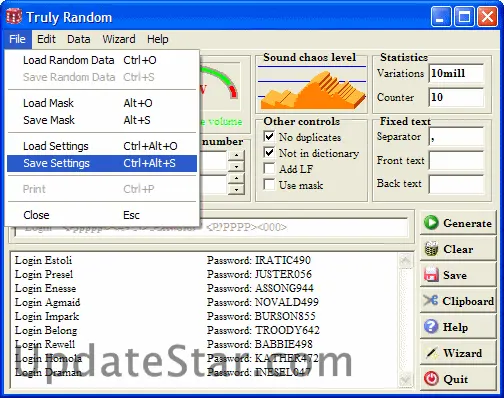This screenshot has height=398, width=504.
Task: Decrease the lower number spinner value
Action: pyautogui.click(x=236, y=189)
